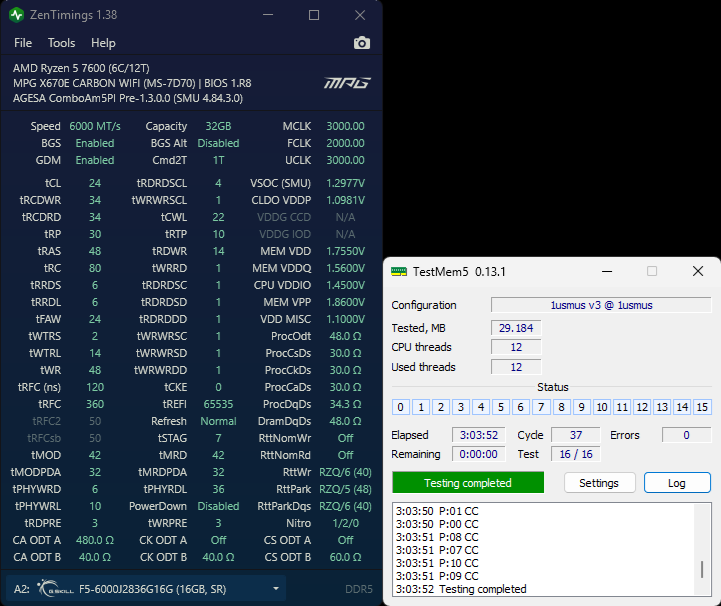Screen dimensions: 721x606
Task: Click the tRFC value 360
Action: (x=95, y=404)
